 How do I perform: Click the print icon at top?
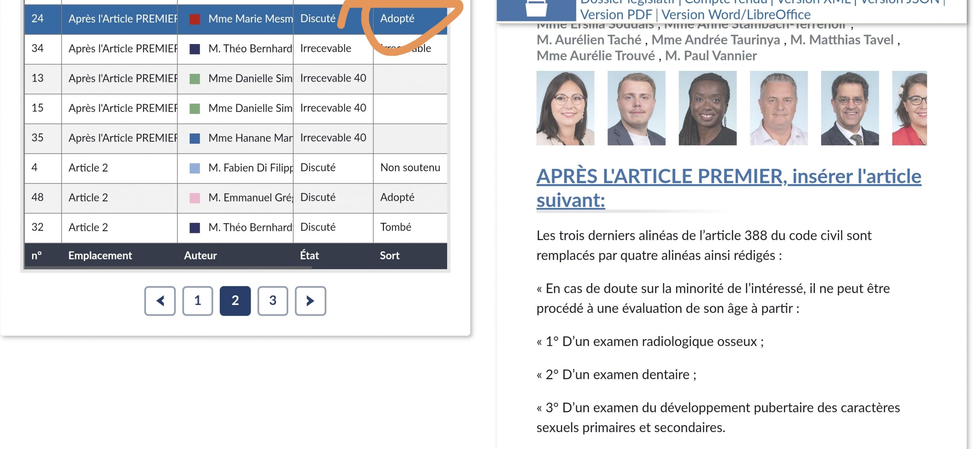pos(536,8)
